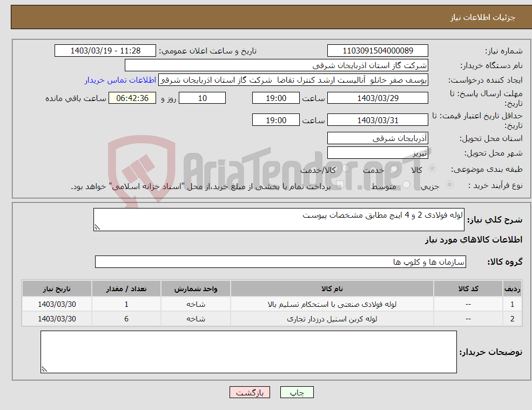Click the resize handle of description box
This screenshot has width=532, height=410.
click(97, 227)
